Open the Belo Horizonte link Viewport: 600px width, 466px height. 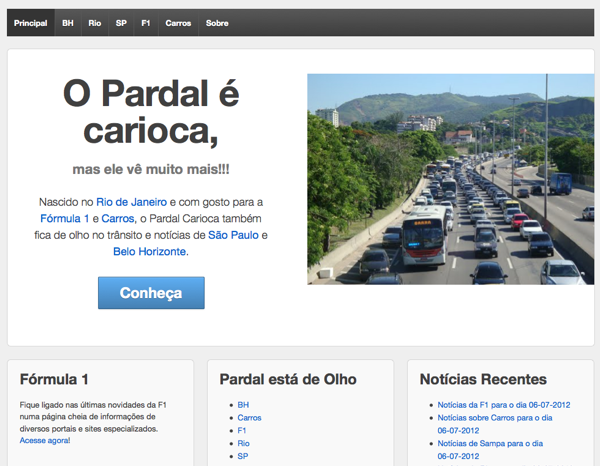tap(150, 251)
